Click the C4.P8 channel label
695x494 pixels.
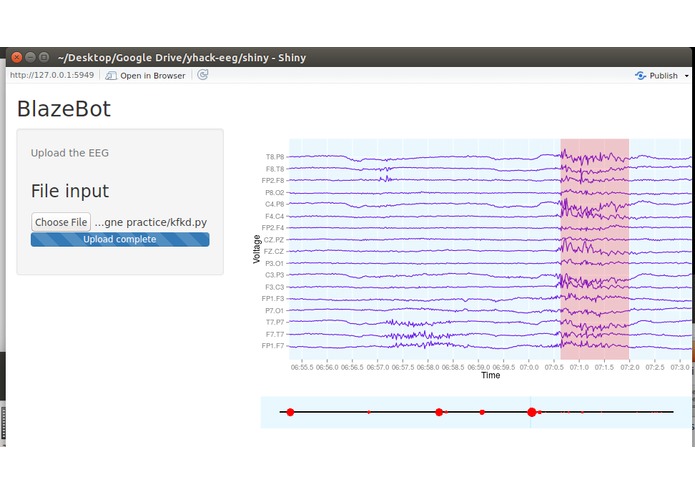(274, 204)
